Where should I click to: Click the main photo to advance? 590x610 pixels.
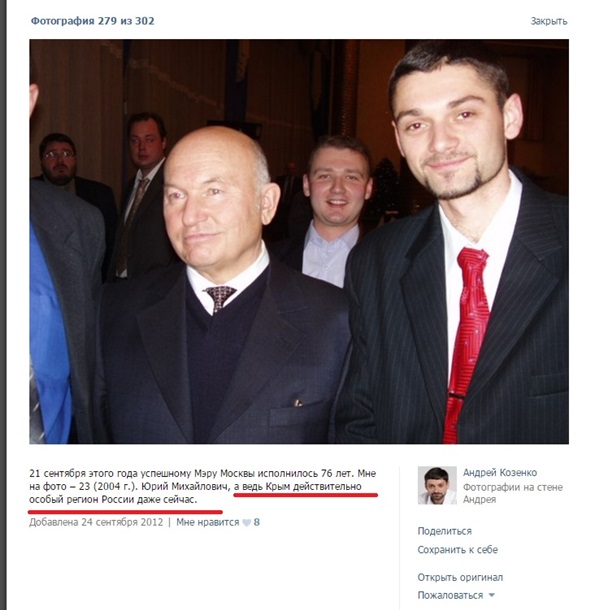click(299, 241)
